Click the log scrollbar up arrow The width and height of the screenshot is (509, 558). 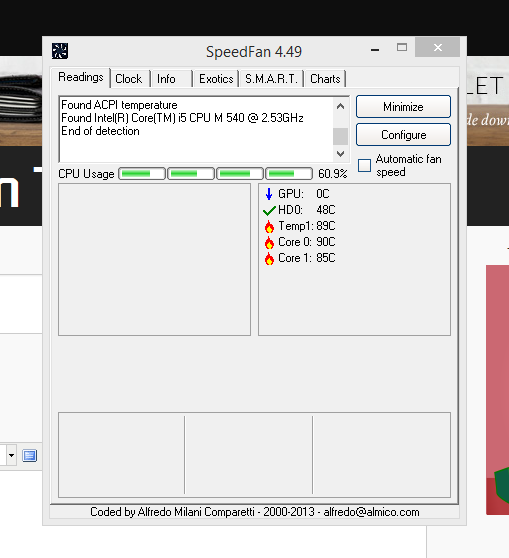coord(340,106)
